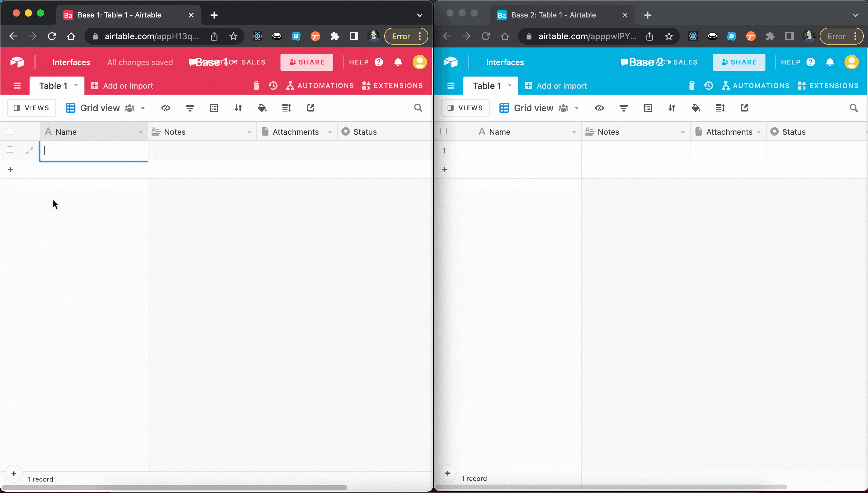This screenshot has height=493, width=868.
Task: Expand the Grid view options arrow in Base 1
Action: (x=143, y=108)
